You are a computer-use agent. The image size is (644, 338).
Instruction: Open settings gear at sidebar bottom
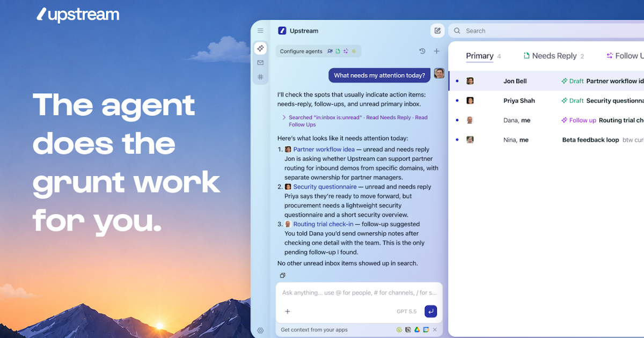click(x=260, y=330)
